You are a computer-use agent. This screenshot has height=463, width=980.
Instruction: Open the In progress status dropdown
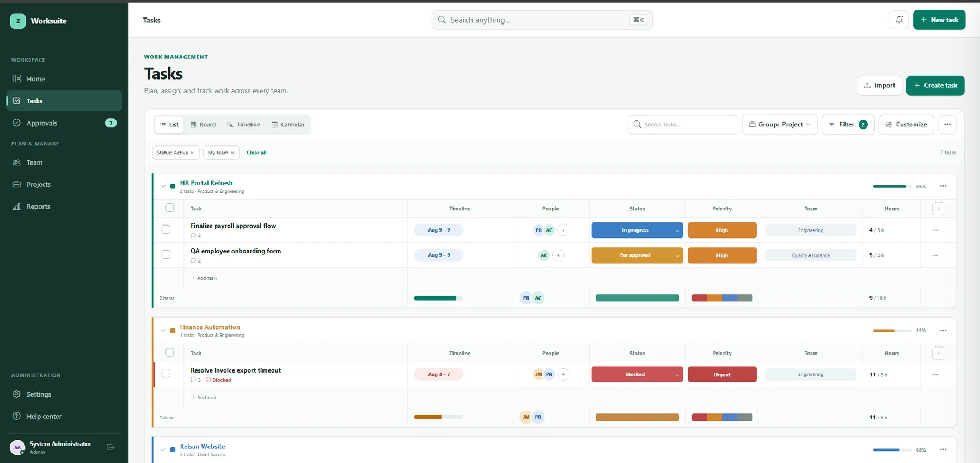[637, 230]
